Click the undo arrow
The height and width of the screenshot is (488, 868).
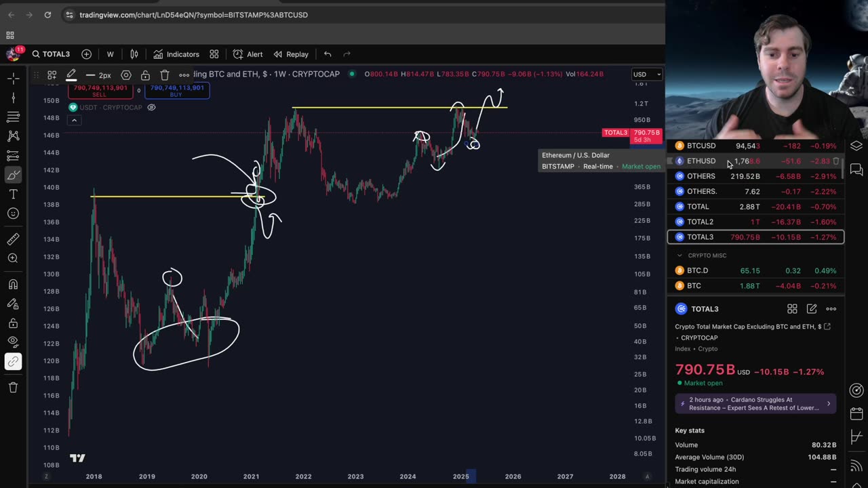point(328,54)
